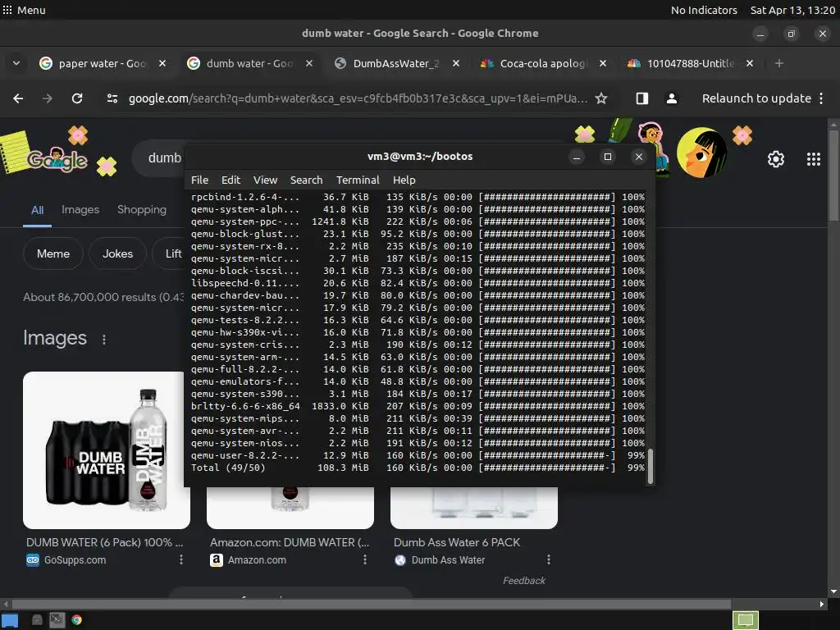The height and width of the screenshot is (630, 840).
Task: Switch to the 101047888-Untitled tab
Action: point(690,63)
